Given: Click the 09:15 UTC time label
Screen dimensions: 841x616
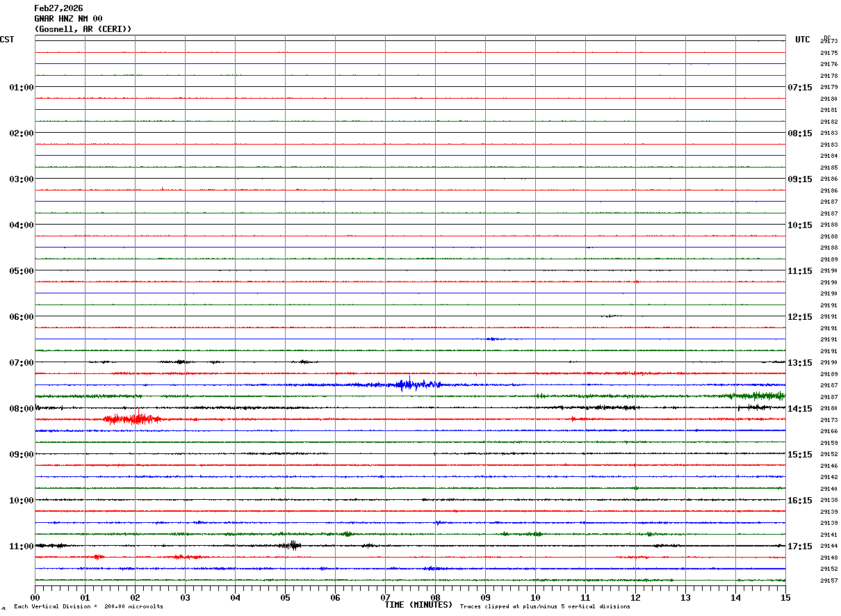Looking at the screenshot, I should [799, 179].
